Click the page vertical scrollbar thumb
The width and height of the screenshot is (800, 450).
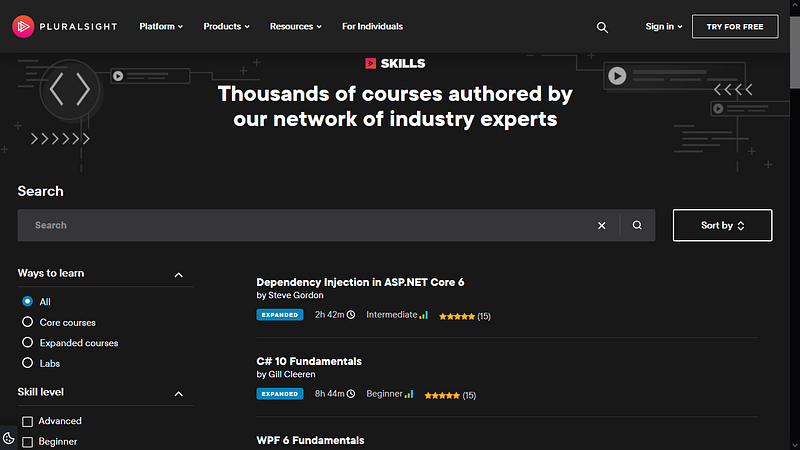click(795, 52)
